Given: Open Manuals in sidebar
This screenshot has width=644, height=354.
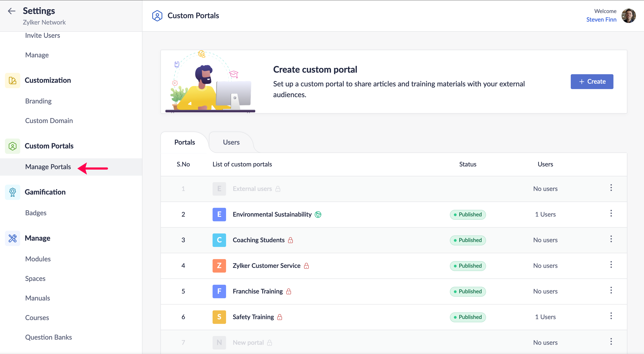Looking at the screenshot, I should [38, 298].
